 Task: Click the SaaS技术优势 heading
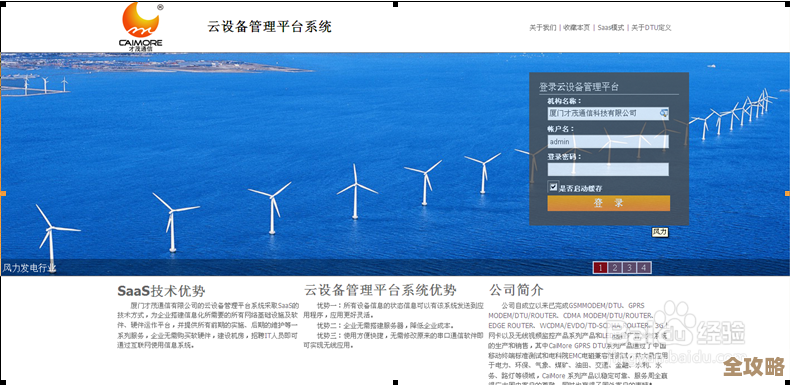(x=161, y=291)
